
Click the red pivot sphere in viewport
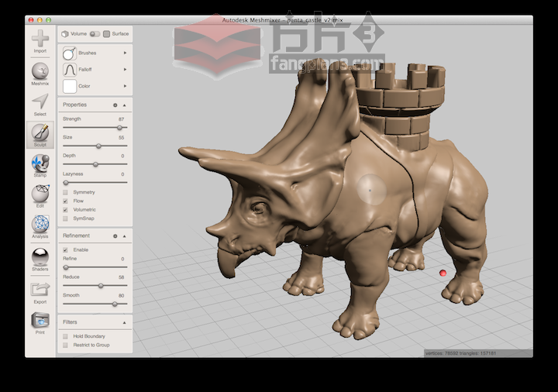click(x=443, y=273)
